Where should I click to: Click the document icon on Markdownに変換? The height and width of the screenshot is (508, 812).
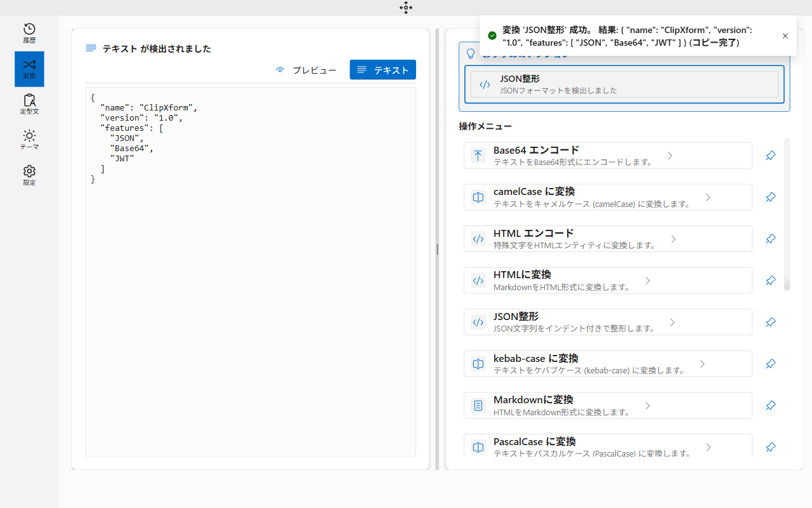click(478, 405)
